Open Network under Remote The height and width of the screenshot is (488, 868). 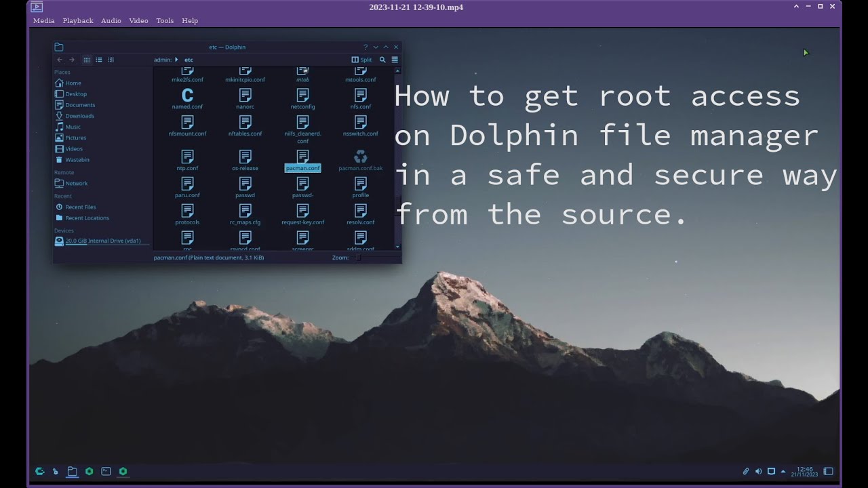(x=102, y=183)
